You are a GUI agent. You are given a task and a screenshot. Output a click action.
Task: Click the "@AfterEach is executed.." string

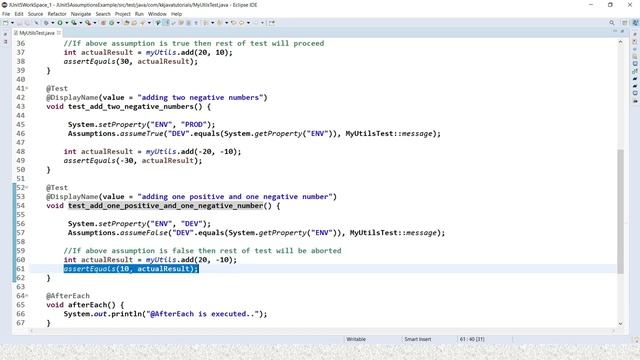tap(203, 314)
